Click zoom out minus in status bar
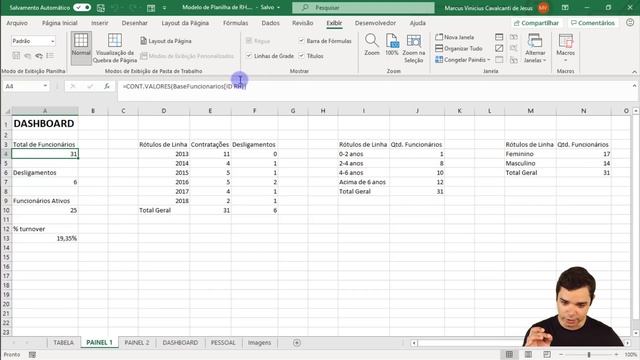The image size is (640, 360). click(561, 354)
